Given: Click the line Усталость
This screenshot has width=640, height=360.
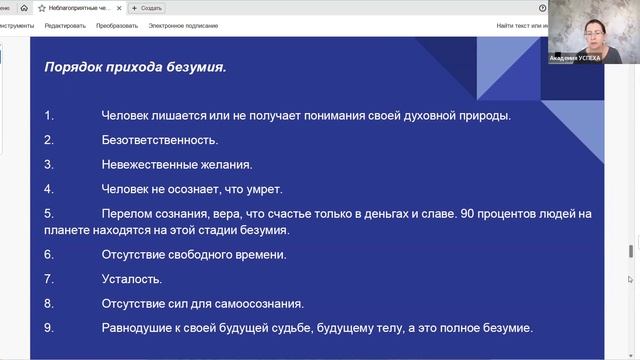Looking at the screenshot, I should tap(132, 279).
